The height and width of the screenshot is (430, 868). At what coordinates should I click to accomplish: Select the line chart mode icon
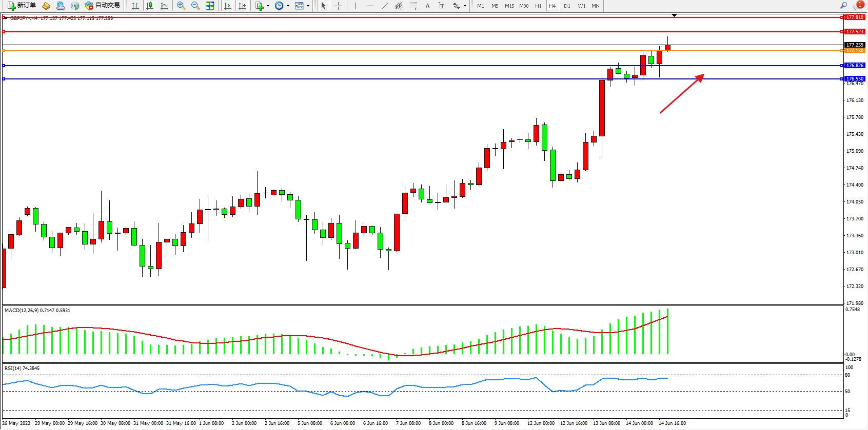coord(164,6)
